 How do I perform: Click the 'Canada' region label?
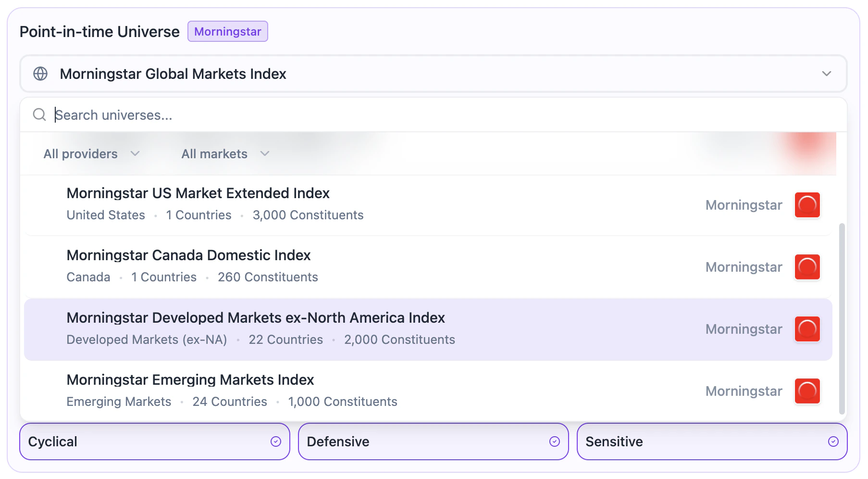[x=88, y=277]
